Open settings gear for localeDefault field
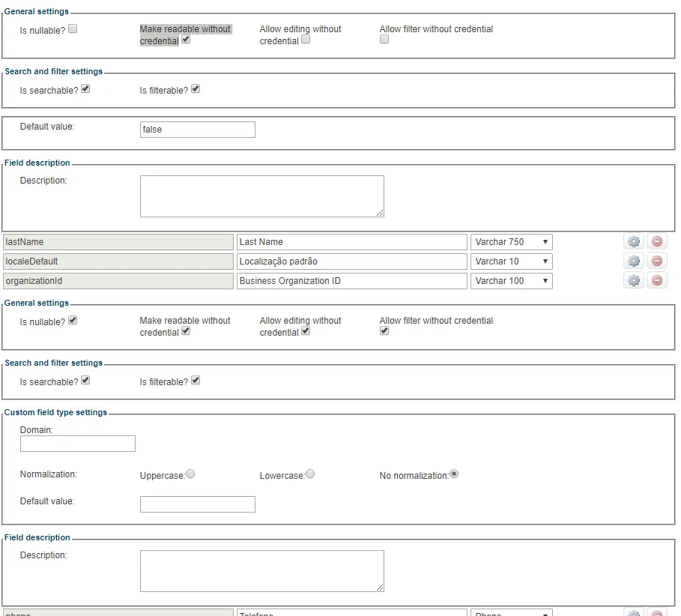 click(x=634, y=261)
